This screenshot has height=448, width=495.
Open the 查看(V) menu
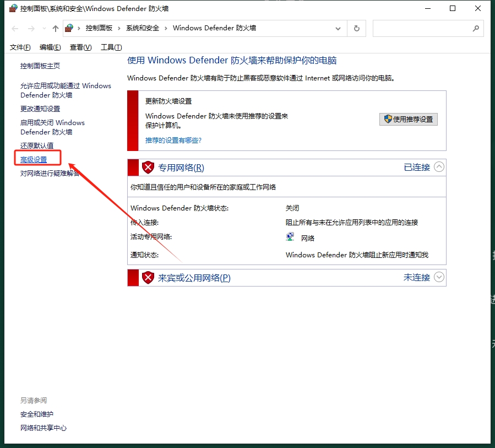tap(80, 47)
